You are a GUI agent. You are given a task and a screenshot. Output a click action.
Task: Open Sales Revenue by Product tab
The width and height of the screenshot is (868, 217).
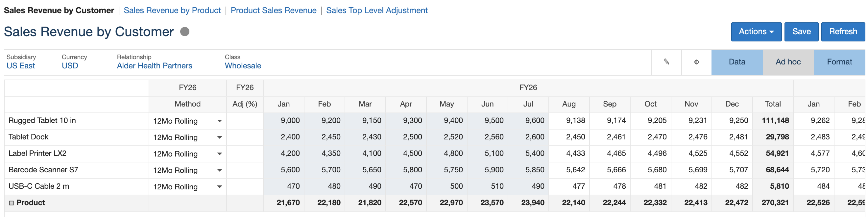point(172,11)
